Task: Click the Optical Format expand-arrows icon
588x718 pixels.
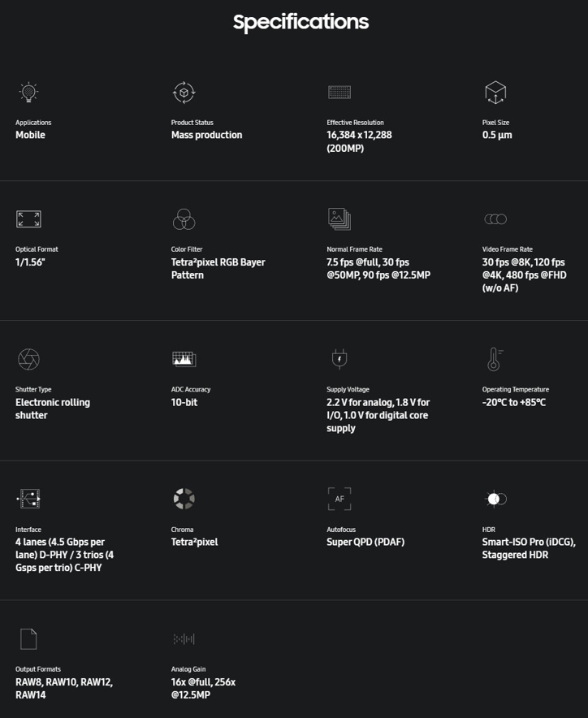Action: coord(28,218)
